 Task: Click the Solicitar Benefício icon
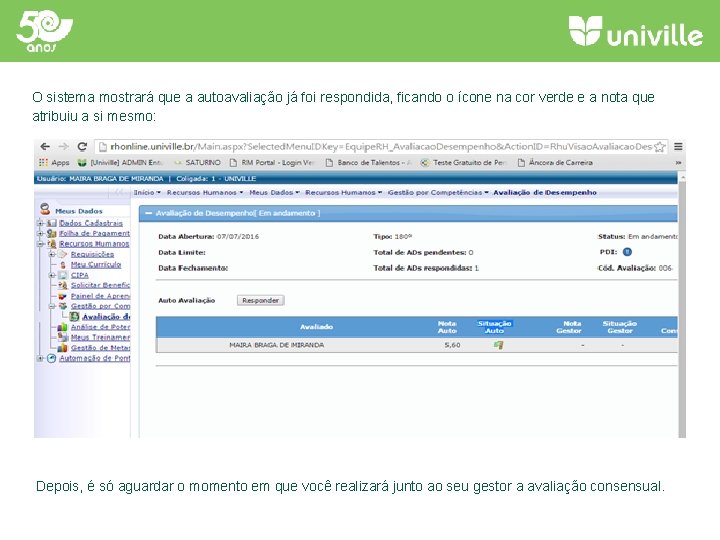(x=63, y=286)
